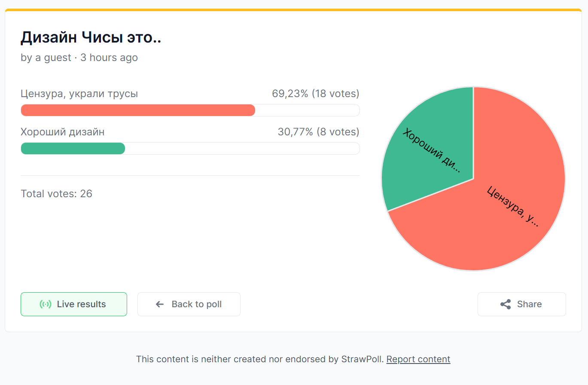Click the left arrow icon
588x385 pixels.
160,304
